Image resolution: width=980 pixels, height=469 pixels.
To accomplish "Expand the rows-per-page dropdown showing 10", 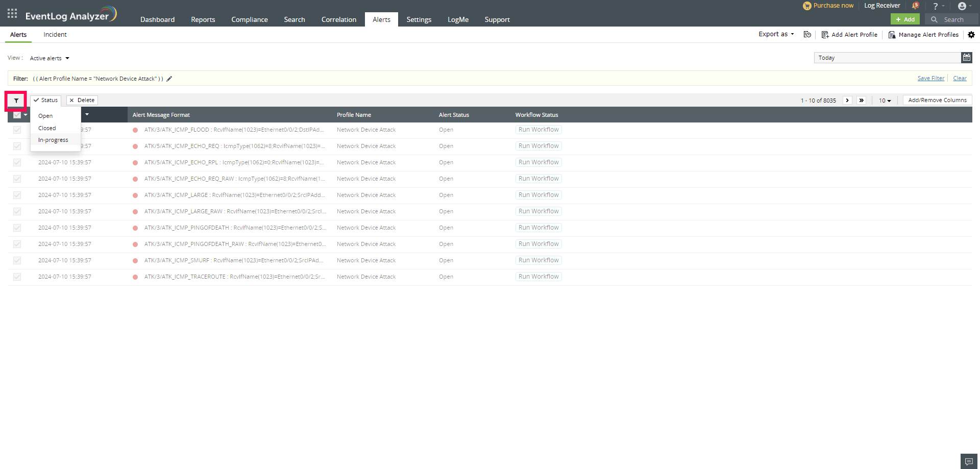I will pyautogui.click(x=885, y=101).
